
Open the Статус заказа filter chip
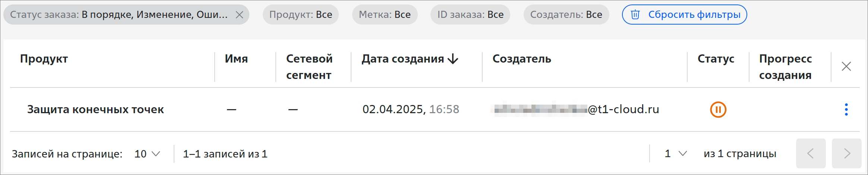pyautogui.click(x=119, y=15)
